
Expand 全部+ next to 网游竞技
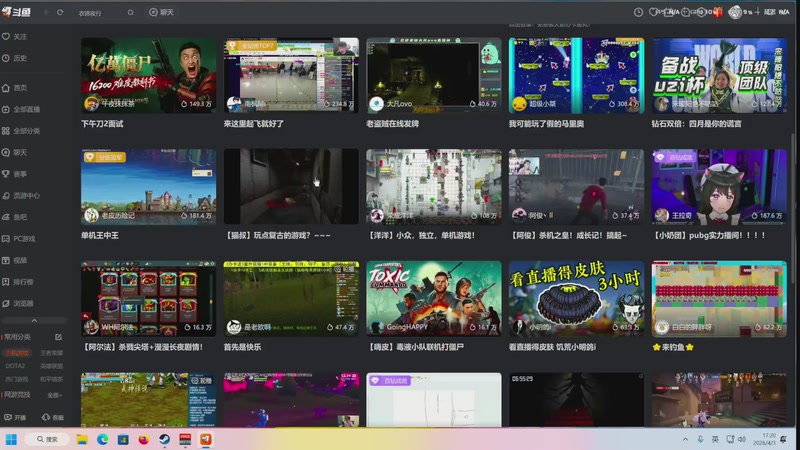55,395
